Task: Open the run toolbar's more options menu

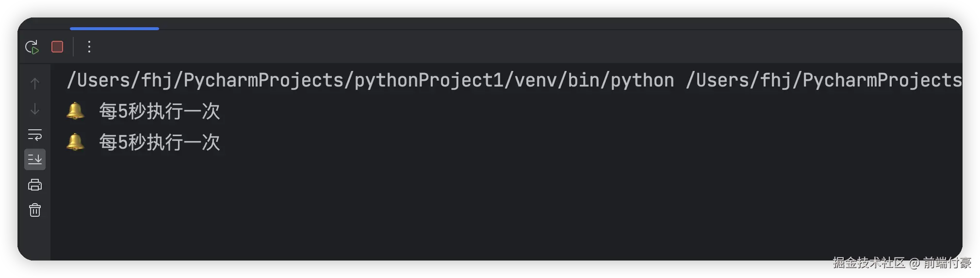Action: pyautogui.click(x=89, y=47)
